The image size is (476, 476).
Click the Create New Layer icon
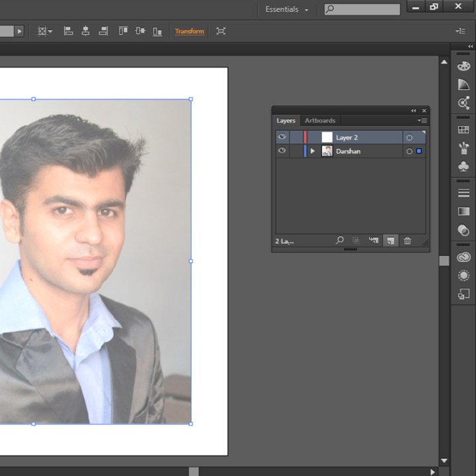[390, 241]
